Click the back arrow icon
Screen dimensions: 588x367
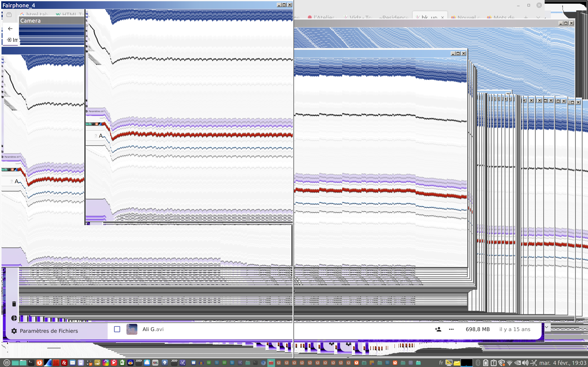coord(10,29)
